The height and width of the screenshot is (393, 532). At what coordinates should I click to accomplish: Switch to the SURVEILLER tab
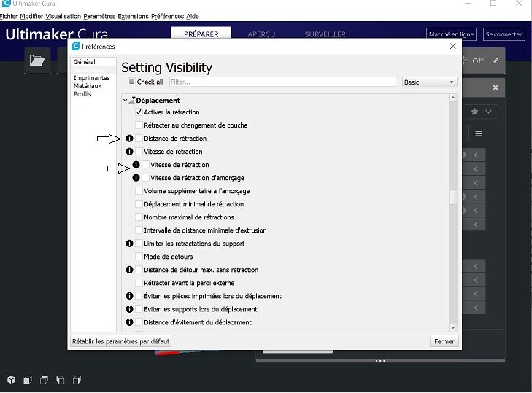pyautogui.click(x=325, y=34)
